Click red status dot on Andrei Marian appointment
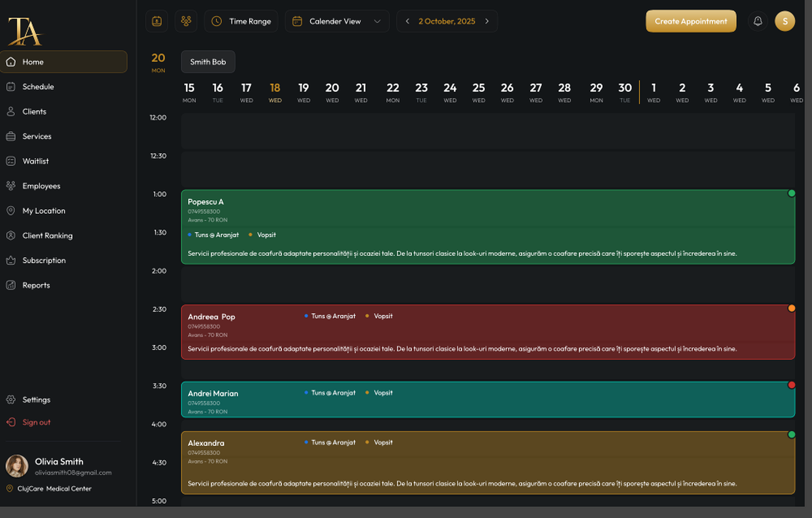Viewport: 812px width, 518px height. click(x=791, y=385)
